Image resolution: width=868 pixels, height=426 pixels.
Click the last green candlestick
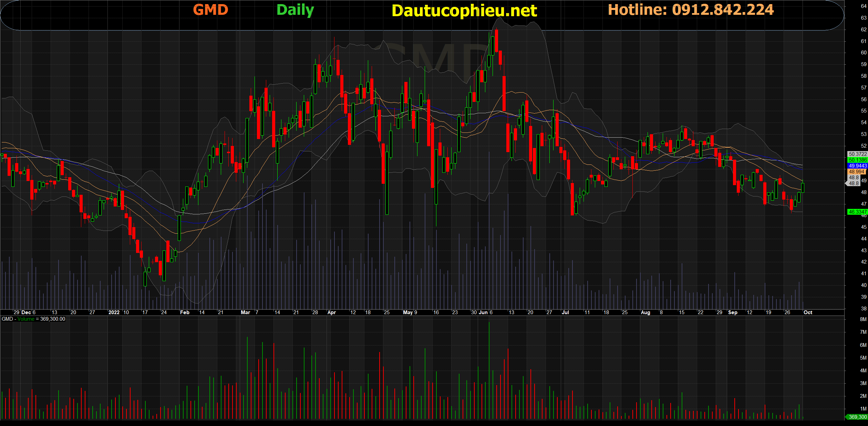[803, 188]
